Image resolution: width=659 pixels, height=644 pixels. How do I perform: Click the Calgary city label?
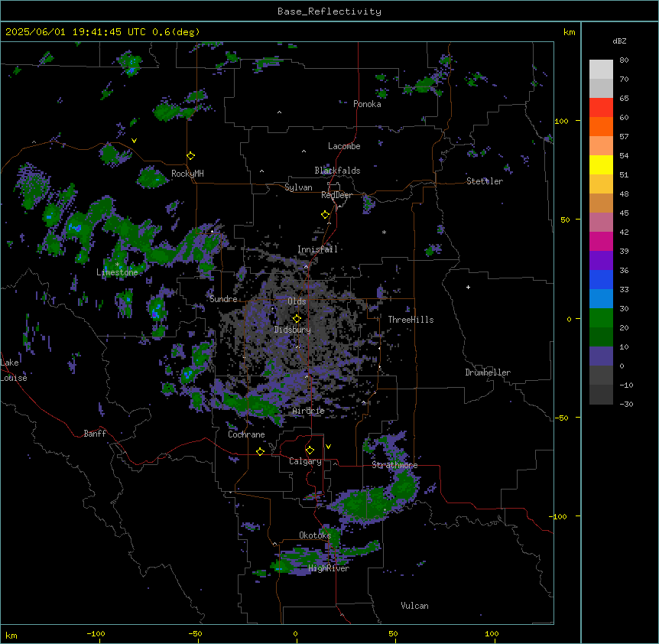pos(305,461)
